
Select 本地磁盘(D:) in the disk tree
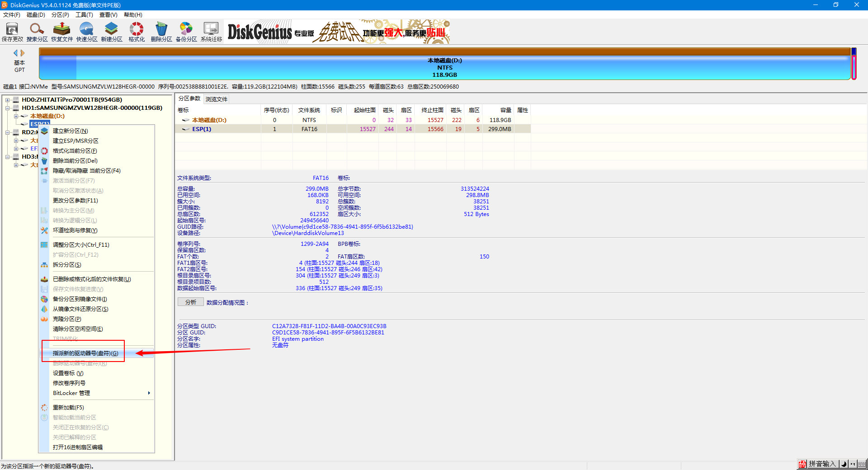(x=47, y=116)
